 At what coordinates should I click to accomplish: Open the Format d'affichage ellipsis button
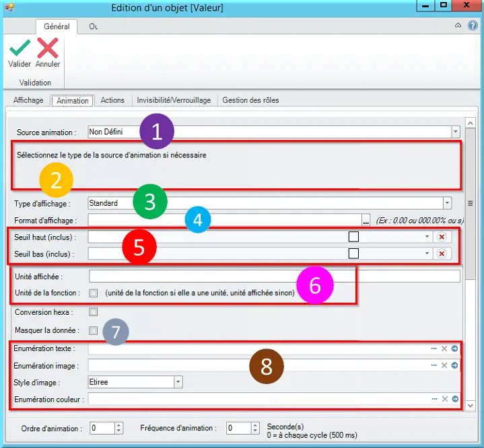(366, 220)
